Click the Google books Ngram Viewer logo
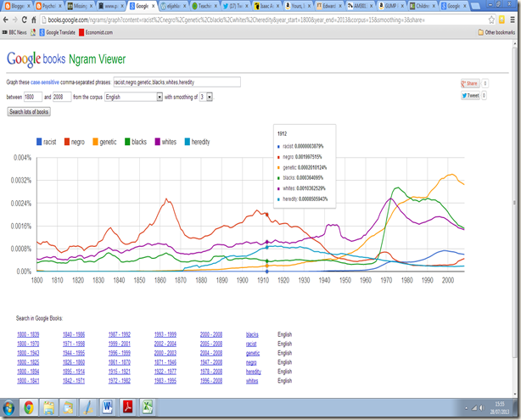Image resolution: width=521 pixels, height=420 pixels. click(66, 59)
